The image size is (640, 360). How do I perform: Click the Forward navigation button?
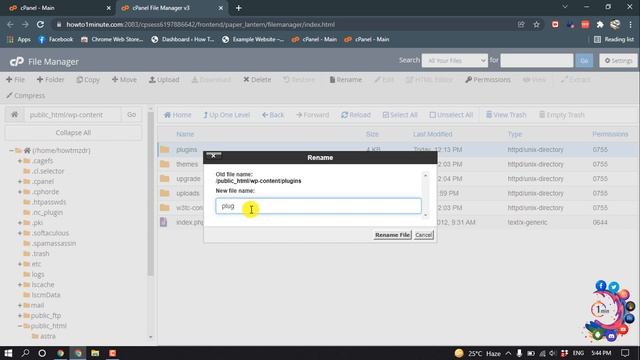coord(312,115)
